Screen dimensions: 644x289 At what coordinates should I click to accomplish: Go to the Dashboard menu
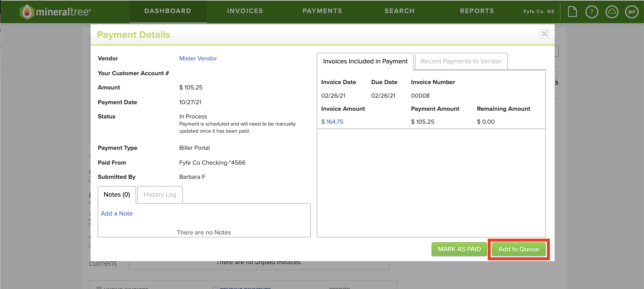168,11
